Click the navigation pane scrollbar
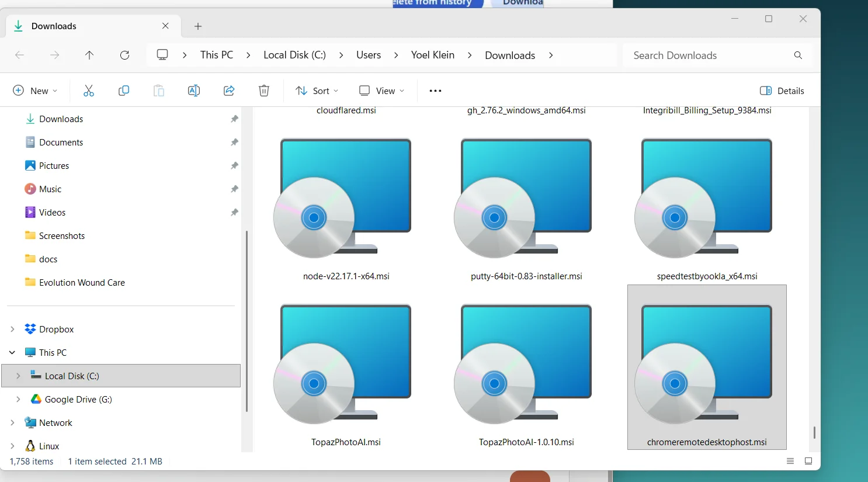The image size is (868, 482). [x=246, y=321]
